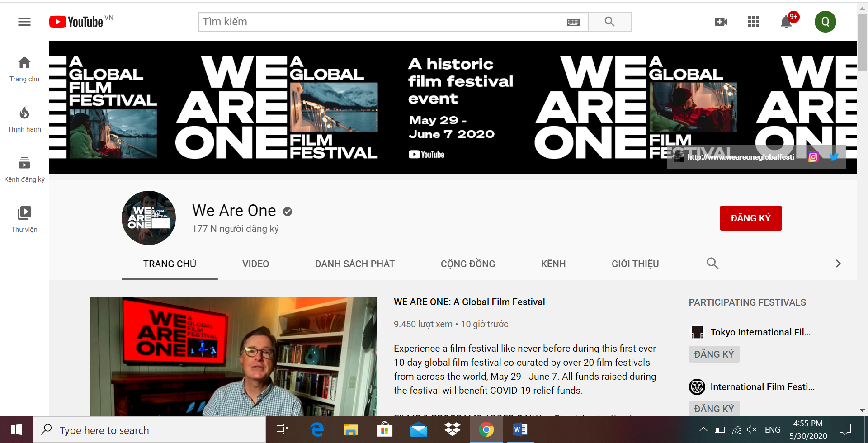Open the account avatar Q menu
The height and width of the screenshot is (443, 868).
click(826, 22)
